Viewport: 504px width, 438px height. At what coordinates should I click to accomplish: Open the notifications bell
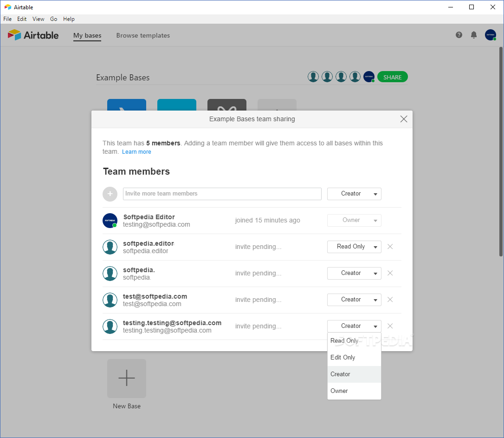click(x=473, y=35)
